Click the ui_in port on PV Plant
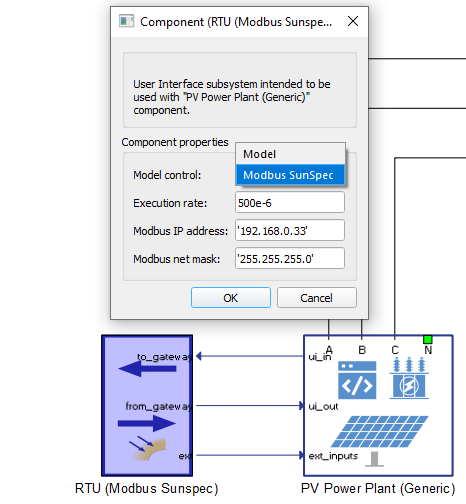Screen dimensions: 466x504 pos(320,357)
